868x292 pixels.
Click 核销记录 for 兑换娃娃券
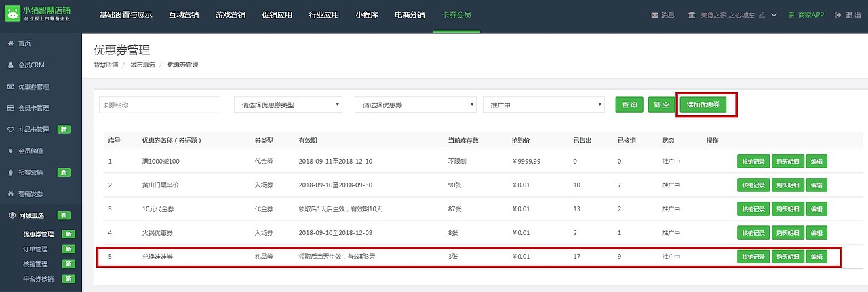pos(753,257)
